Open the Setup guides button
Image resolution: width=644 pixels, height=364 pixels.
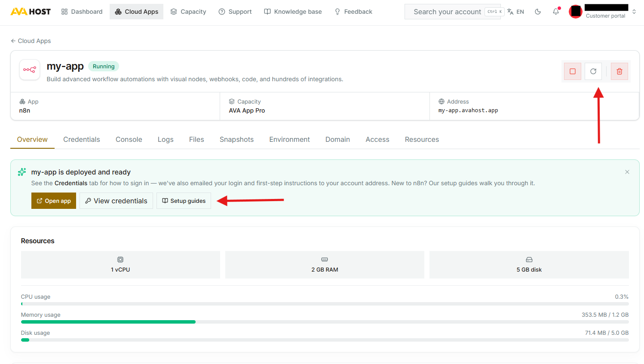(x=184, y=201)
